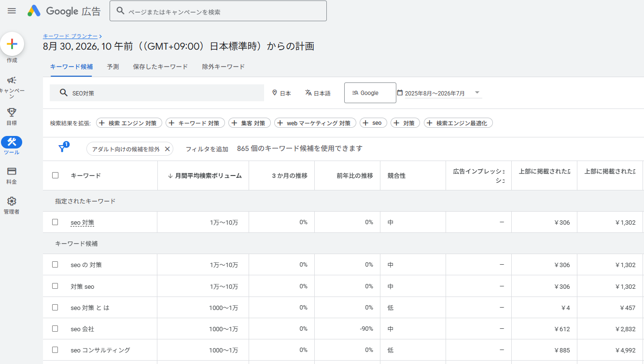This screenshot has height=364, width=644.
Task: Add 検索エンジン最適化 expansion chip
Action: click(x=458, y=123)
